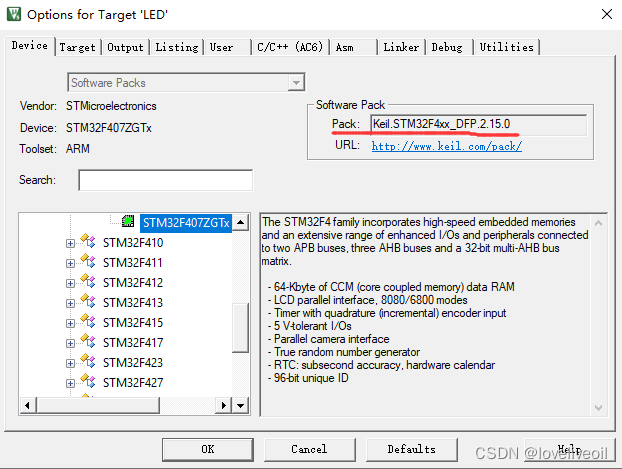Click the STM32F413 family icon
This screenshot has width=622, height=469.
point(88,301)
